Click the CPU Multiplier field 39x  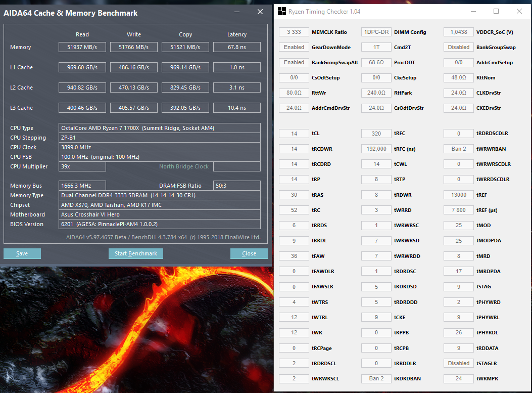coord(82,166)
